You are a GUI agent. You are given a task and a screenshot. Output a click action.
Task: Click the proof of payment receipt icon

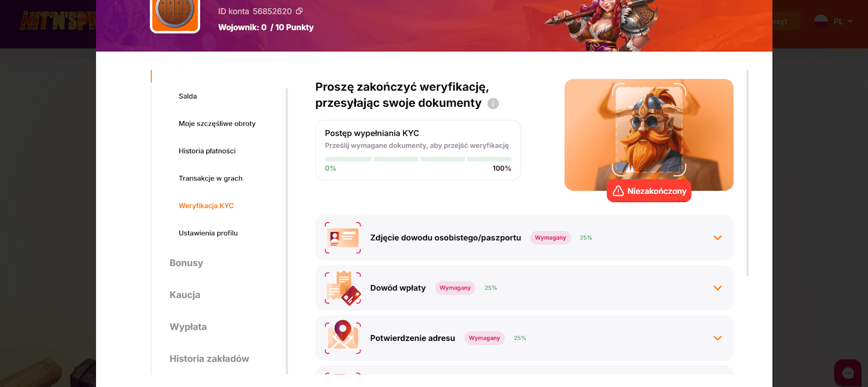click(343, 288)
